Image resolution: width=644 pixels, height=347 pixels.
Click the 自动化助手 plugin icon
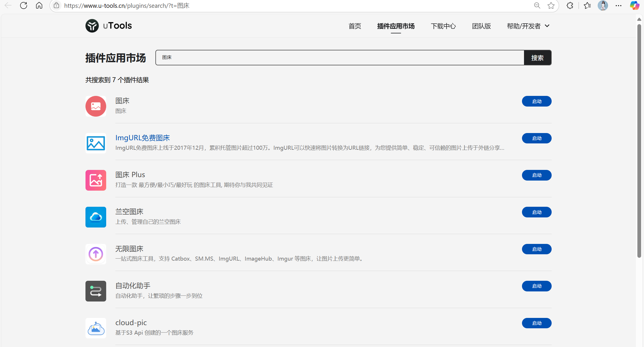(x=96, y=291)
